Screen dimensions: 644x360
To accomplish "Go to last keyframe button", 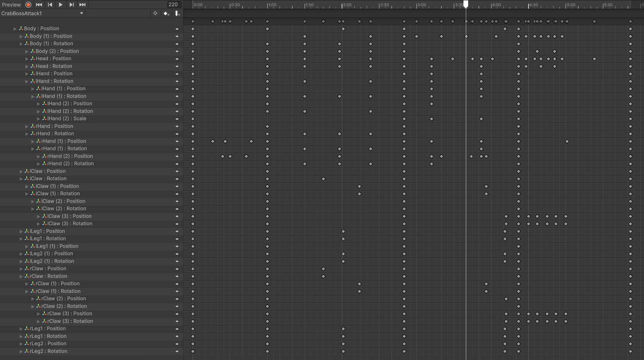I will (82, 5).
